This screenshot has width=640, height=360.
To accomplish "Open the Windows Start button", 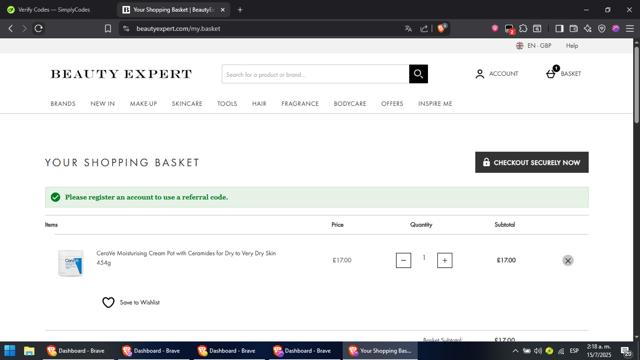I will [x=10, y=351].
